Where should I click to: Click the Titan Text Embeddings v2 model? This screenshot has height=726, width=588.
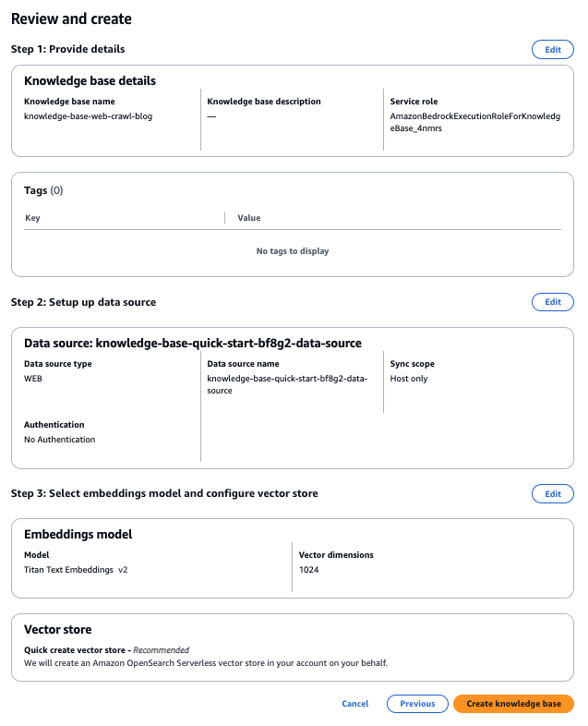coord(76,570)
